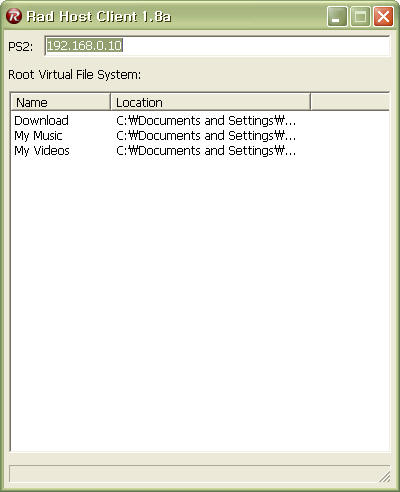Click the status bar at bottom
This screenshot has width=400, height=492.
pyautogui.click(x=199, y=474)
